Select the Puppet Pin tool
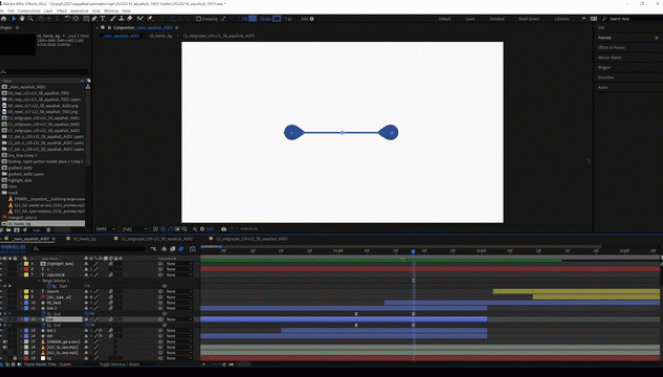This screenshot has width=663, height=377. [x=150, y=19]
